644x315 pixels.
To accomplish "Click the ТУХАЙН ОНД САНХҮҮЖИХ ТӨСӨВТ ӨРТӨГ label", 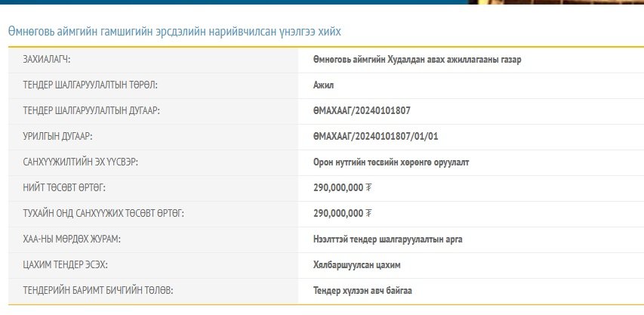I will tap(103, 213).
